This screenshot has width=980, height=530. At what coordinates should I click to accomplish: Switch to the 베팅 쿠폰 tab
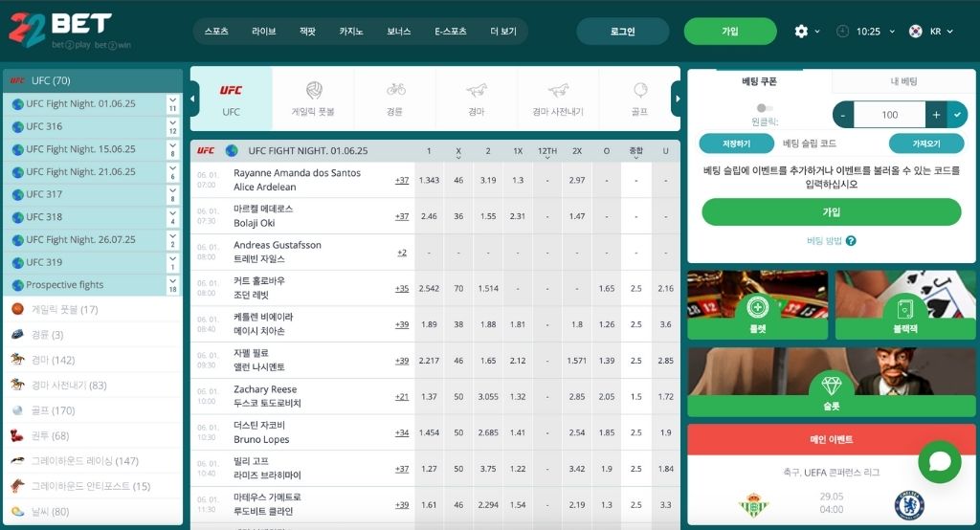[x=759, y=81]
